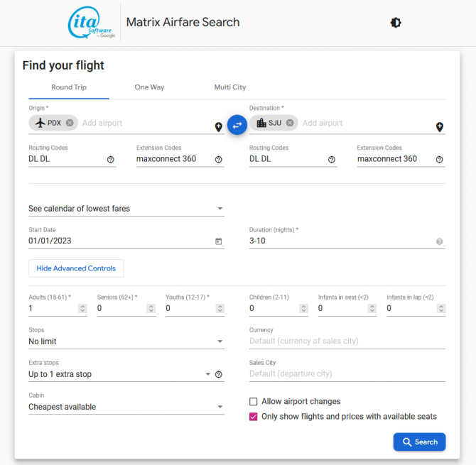The width and height of the screenshot is (476, 465).
Task: Swap origin and destination airports
Action: 237,125
